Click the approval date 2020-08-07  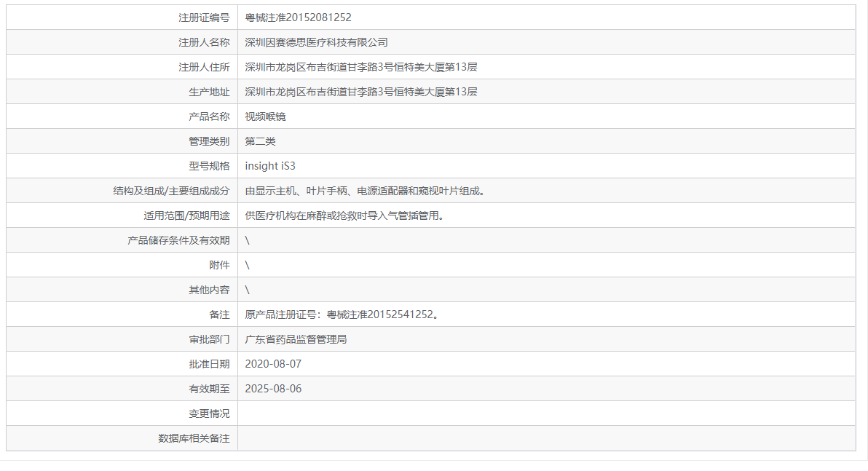click(x=271, y=363)
